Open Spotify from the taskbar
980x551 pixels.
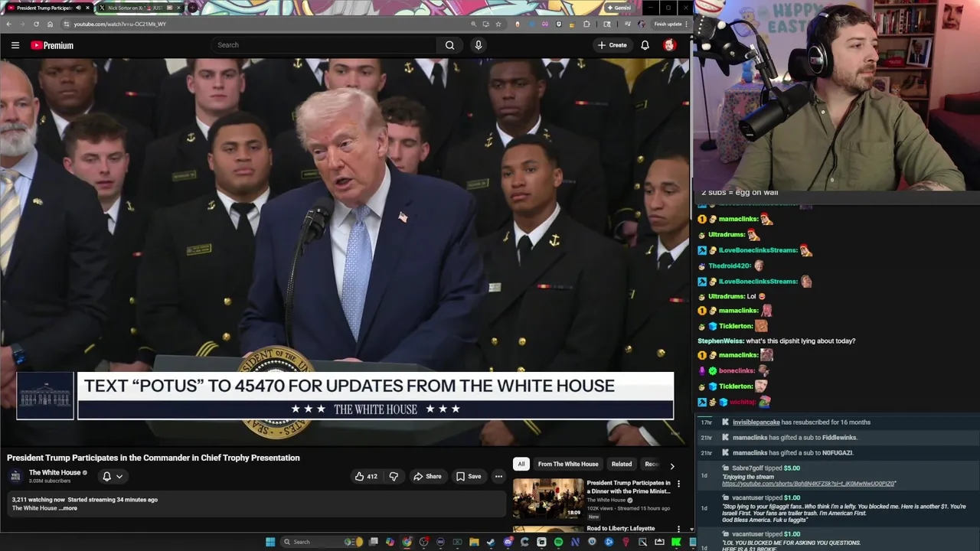[558, 542]
